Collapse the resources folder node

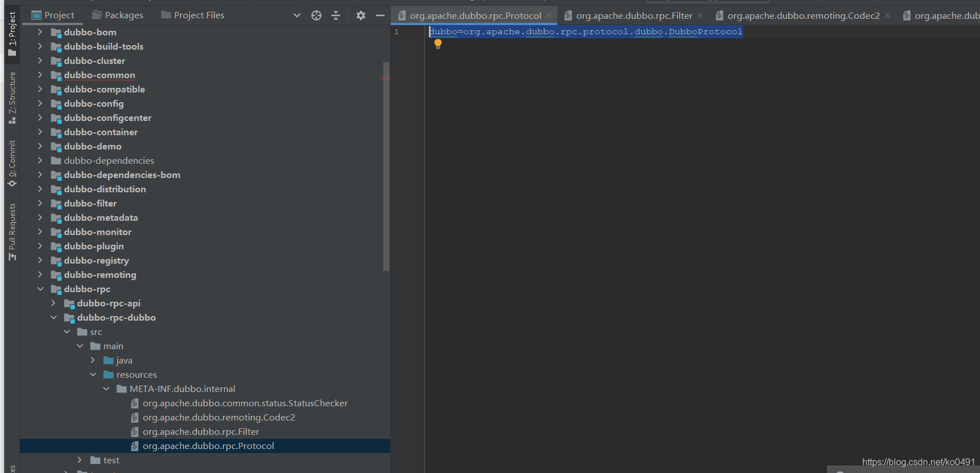[x=93, y=374]
